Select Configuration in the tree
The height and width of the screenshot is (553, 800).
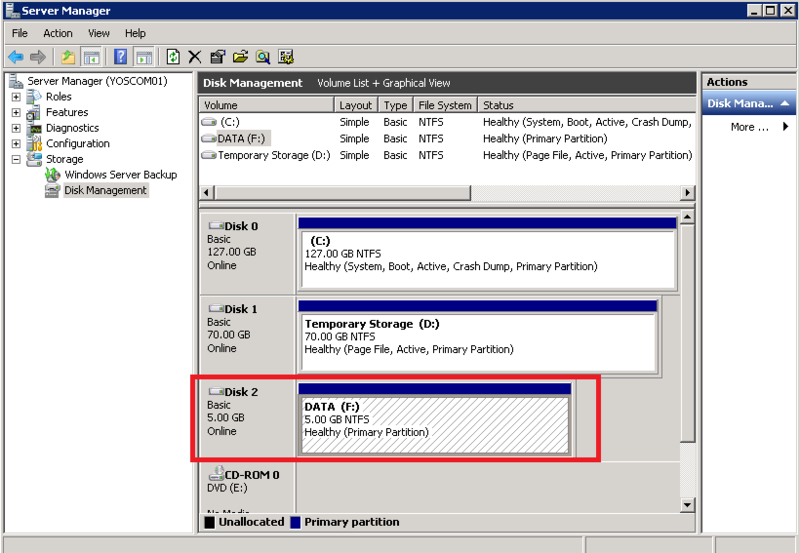(x=78, y=144)
